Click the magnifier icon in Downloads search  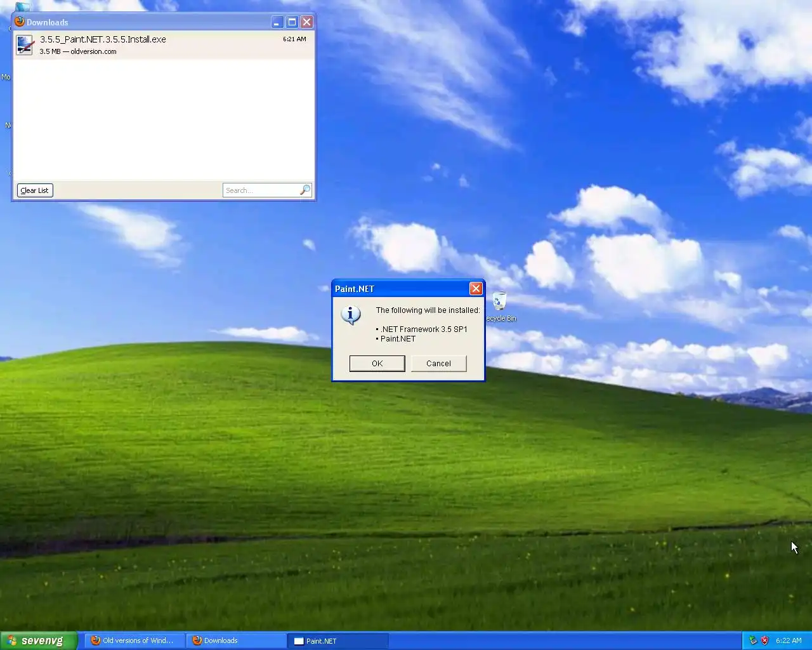point(305,190)
